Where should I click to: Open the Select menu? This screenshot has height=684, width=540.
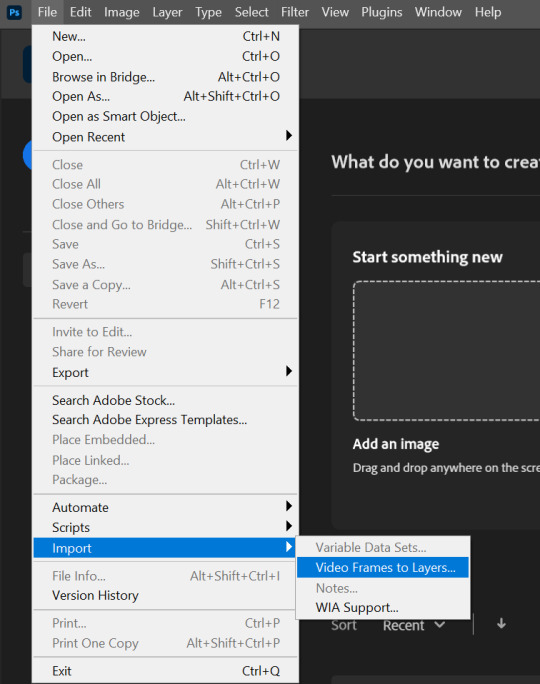click(252, 12)
